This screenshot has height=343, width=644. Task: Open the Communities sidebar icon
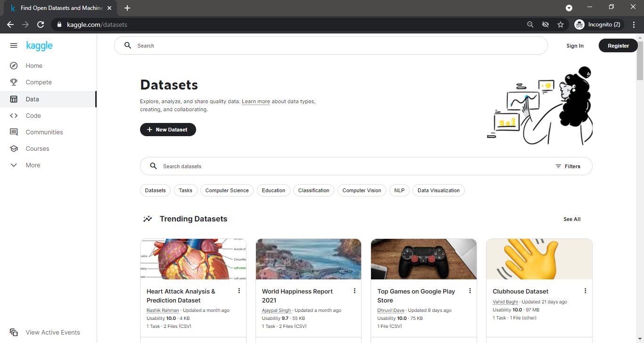pyautogui.click(x=14, y=132)
